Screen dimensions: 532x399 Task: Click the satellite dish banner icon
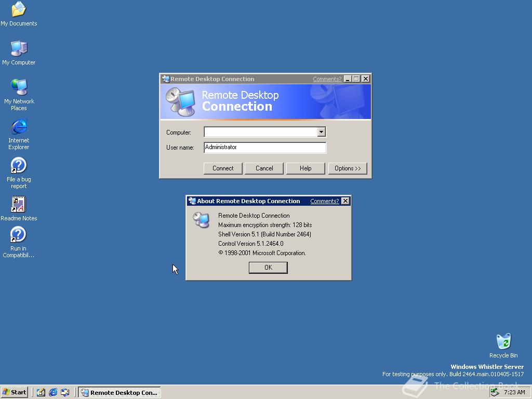tap(180, 101)
